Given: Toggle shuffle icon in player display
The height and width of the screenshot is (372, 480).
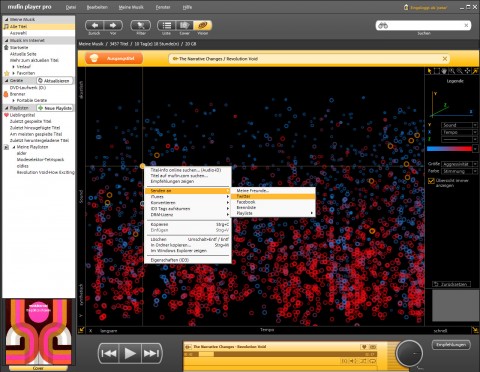Looking at the screenshot, I should click(363, 361).
